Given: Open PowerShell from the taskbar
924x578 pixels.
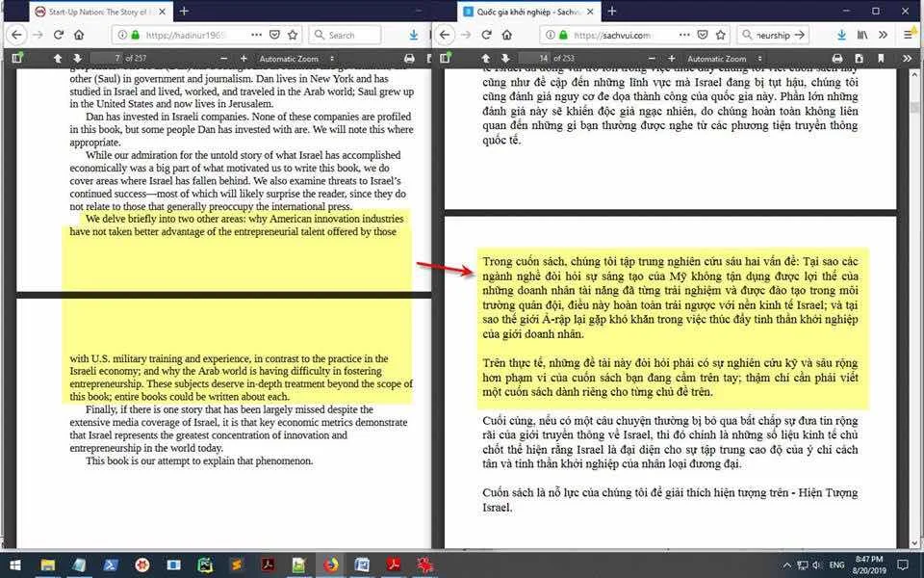Looking at the screenshot, I should (110, 565).
